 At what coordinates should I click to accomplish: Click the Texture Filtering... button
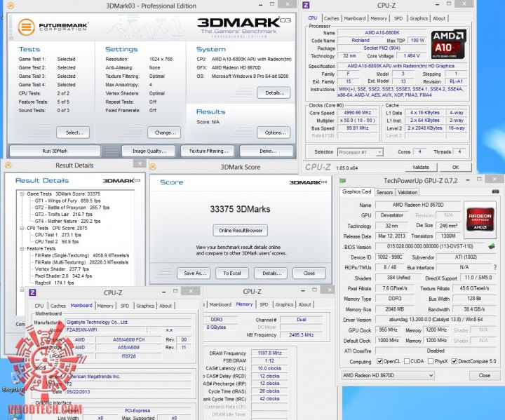coord(208,151)
